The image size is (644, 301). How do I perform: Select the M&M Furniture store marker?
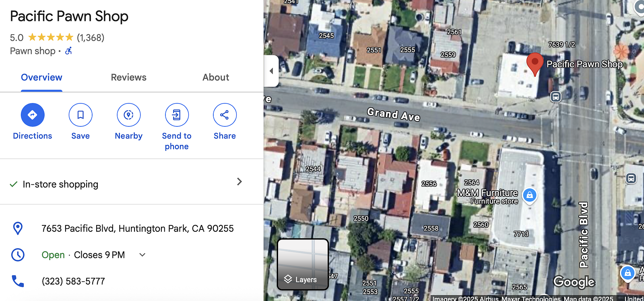click(x=530, y=196)
